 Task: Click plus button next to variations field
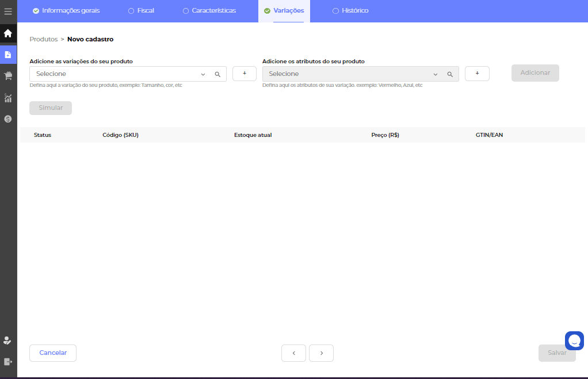click(x=245, y=74)
